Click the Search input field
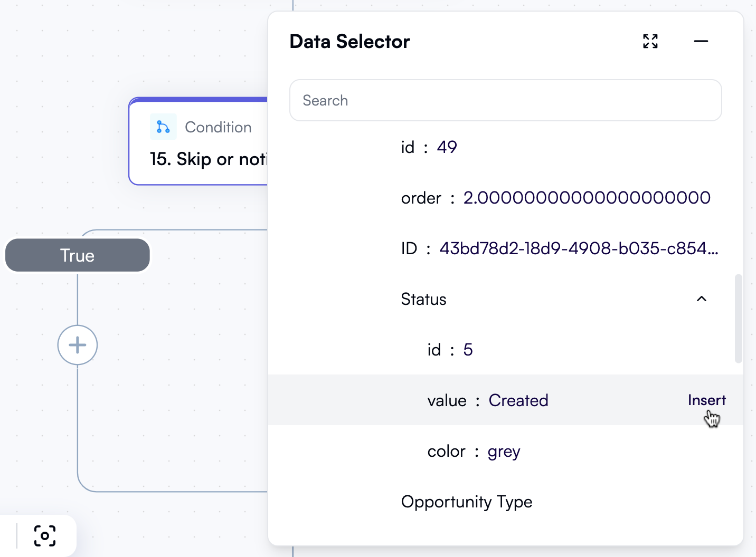 tap(505, 100)
